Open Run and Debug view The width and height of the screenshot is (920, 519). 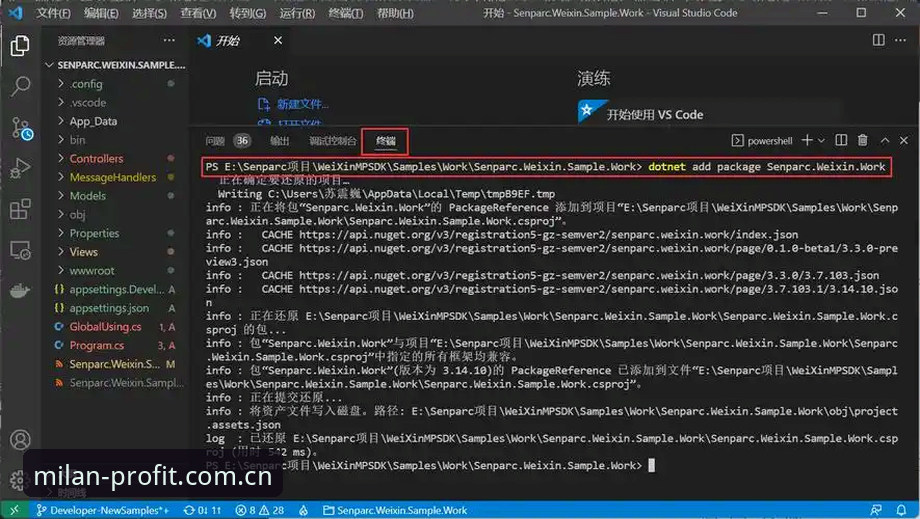click(20, 168)
